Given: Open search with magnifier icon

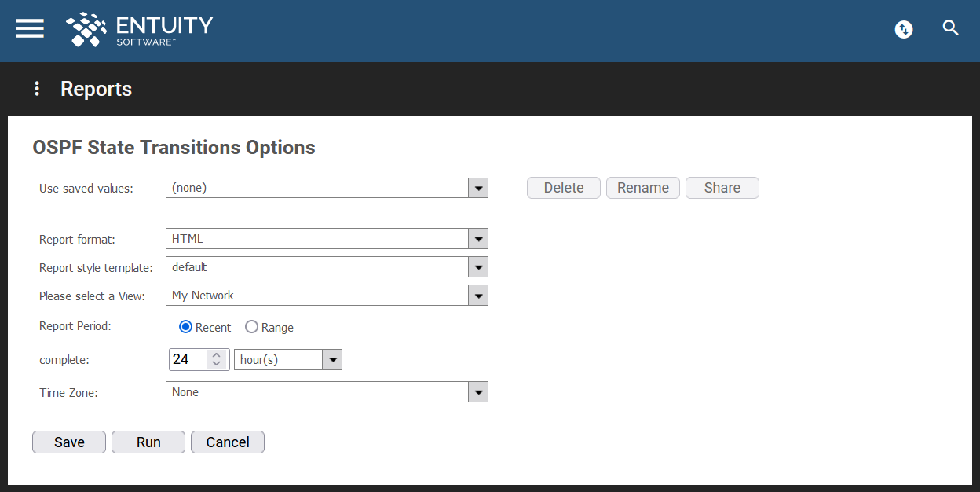Looking at the screenshot, I should click(951, 28).
